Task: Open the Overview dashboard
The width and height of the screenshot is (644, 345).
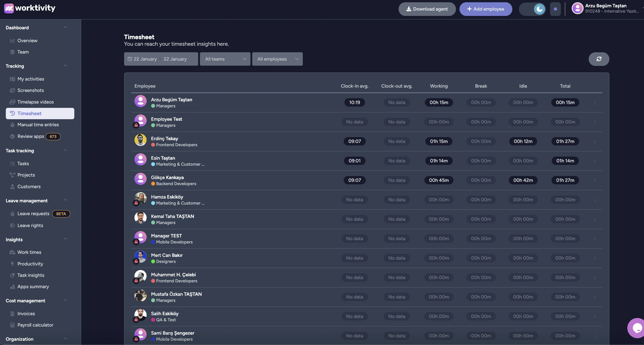Action: coord(27,40)
